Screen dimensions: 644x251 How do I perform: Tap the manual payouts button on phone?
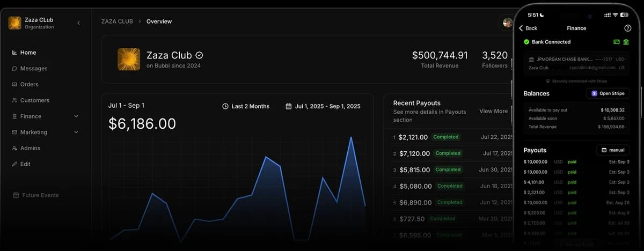click(x=613, y=150)
